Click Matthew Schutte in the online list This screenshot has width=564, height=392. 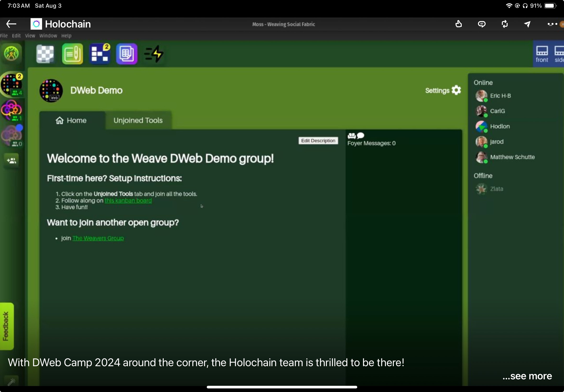pos(512,157)
